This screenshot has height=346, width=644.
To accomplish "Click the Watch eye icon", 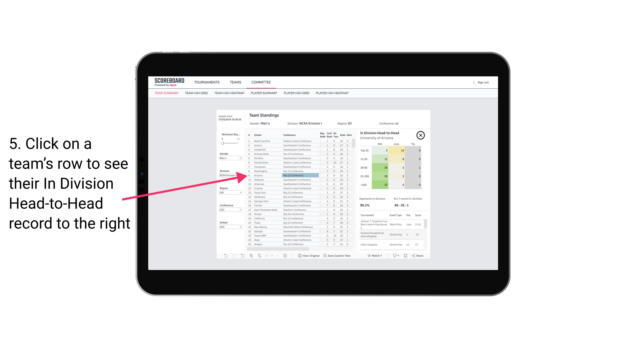I will tap(370, 256).
